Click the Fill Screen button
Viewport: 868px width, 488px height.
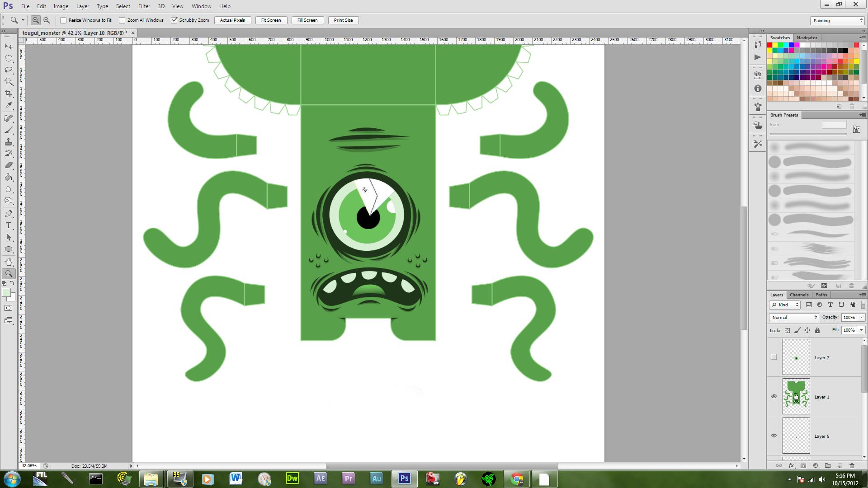pos(307,20)
